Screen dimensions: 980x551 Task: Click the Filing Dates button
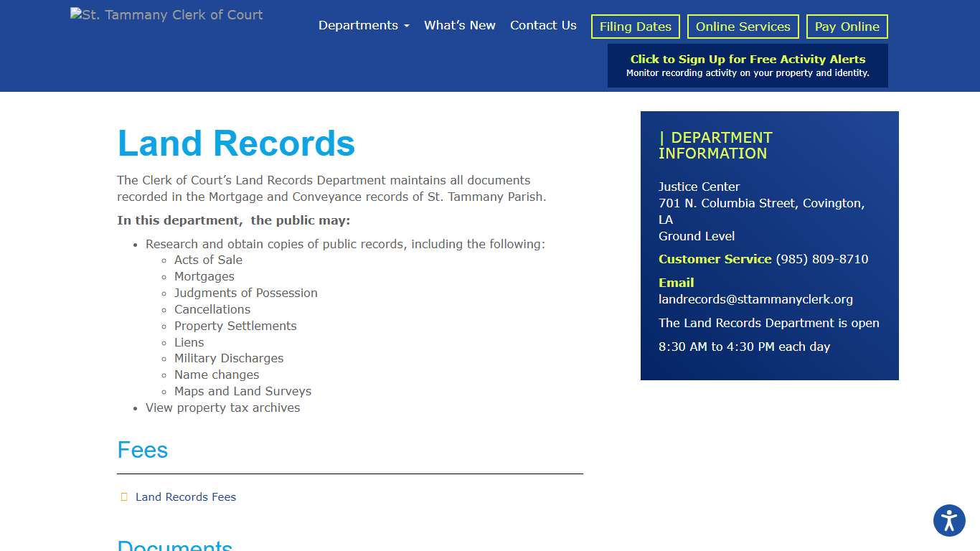tap(634, 26)
